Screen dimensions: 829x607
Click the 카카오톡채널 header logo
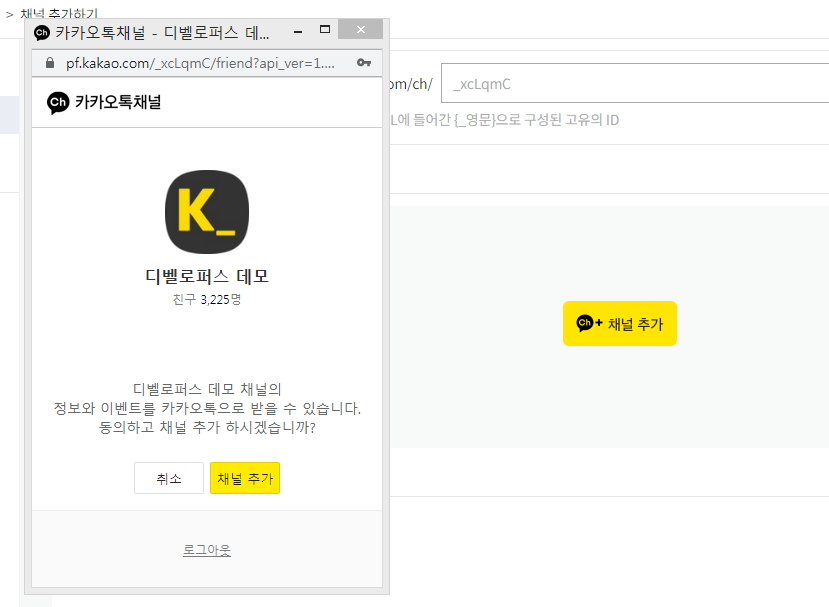click(x=104, y=102)
